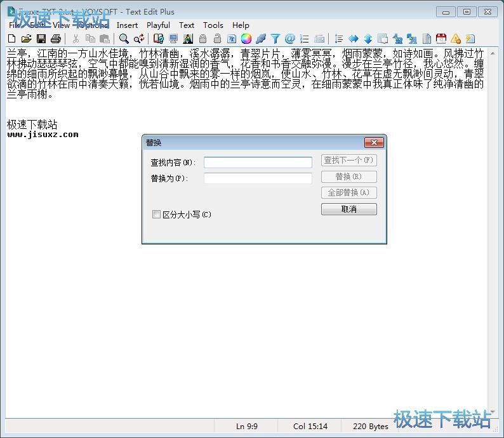
Task: Click the blue feather brush icon
Action: pos(261,39)
